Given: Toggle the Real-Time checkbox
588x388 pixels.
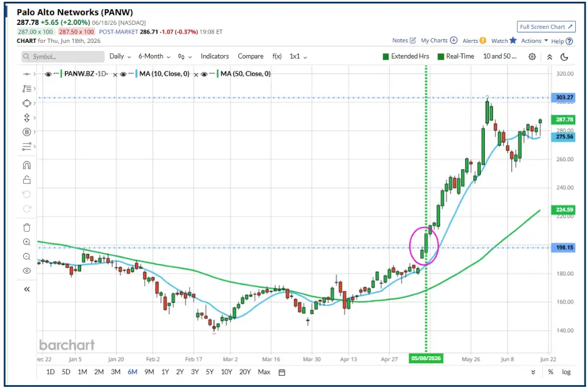Looking at the screenshot, I should click(x=441, y=57).
